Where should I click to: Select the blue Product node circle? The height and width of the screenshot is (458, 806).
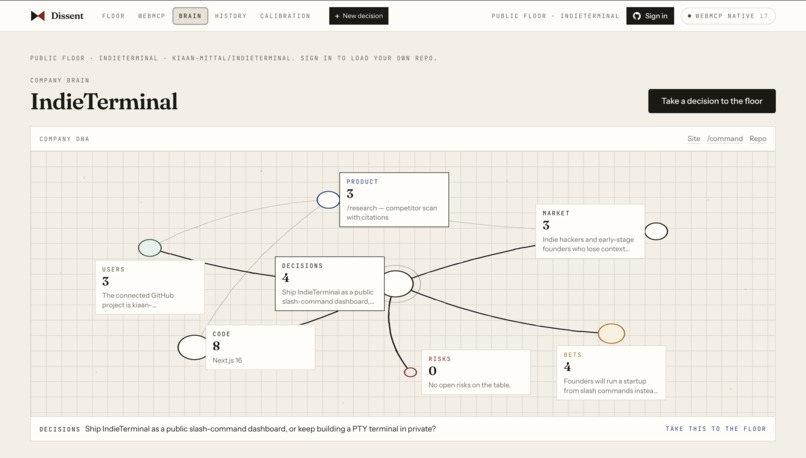328,199
